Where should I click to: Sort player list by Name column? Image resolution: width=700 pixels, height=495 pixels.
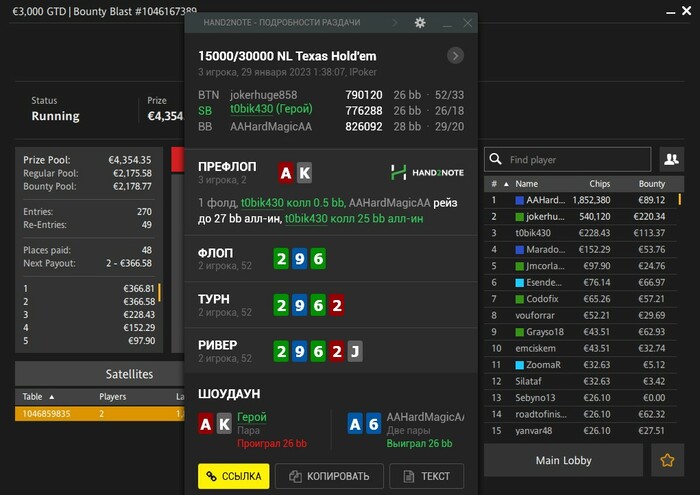pyautogui.click(x=526, y=184)
